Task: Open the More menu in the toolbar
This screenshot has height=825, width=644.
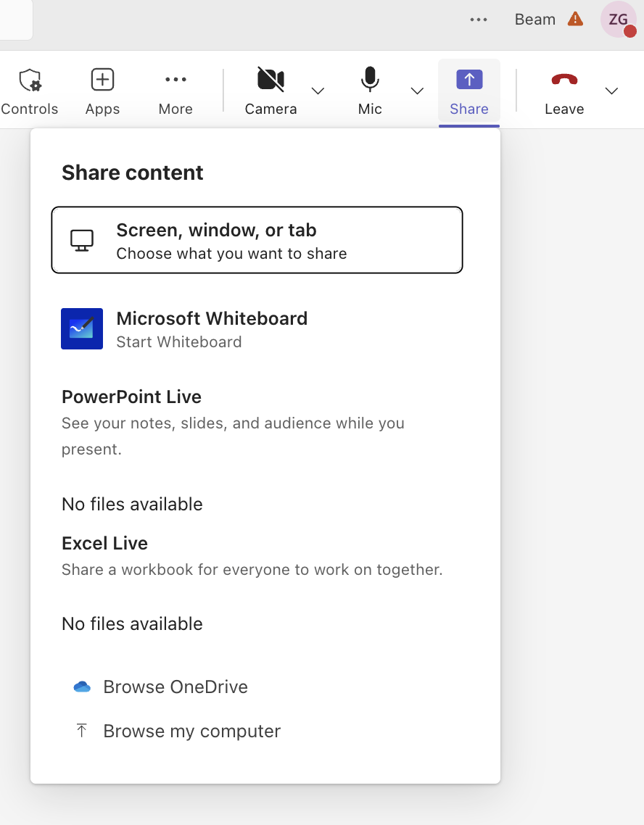Action: click(175, 89)
